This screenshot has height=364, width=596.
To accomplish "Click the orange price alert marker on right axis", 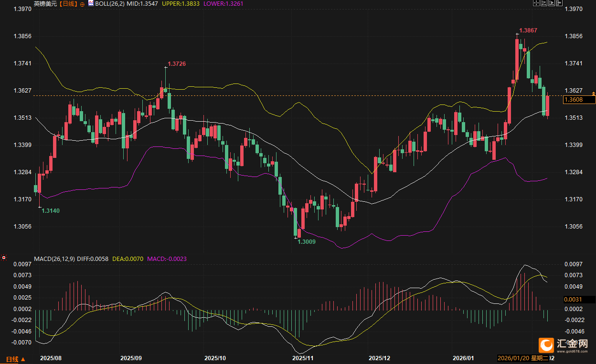I will [x=593, y=94].
